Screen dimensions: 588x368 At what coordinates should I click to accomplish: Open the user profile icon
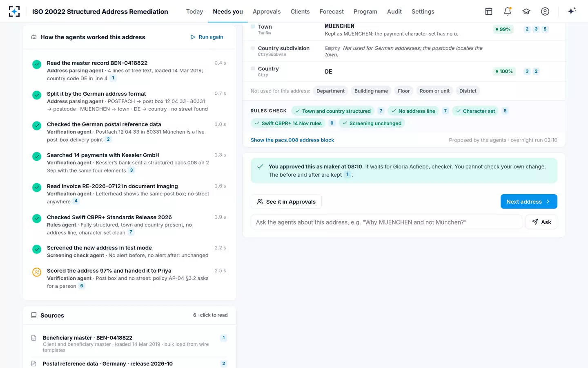click(x=545, y=11)
